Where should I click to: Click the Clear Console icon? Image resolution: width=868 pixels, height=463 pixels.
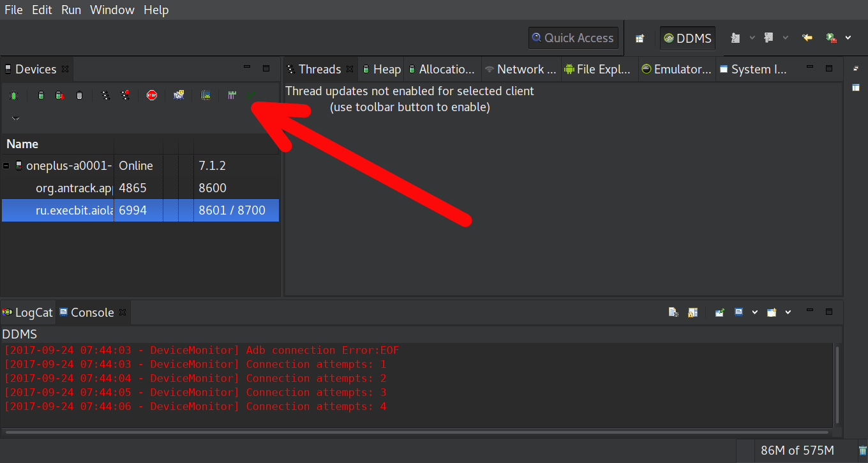673,312
